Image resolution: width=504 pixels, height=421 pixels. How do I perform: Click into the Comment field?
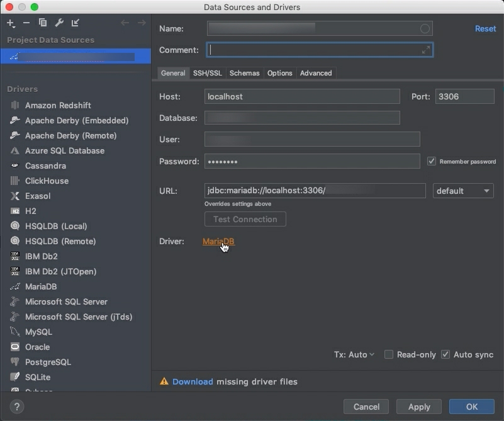click(320, 50)
